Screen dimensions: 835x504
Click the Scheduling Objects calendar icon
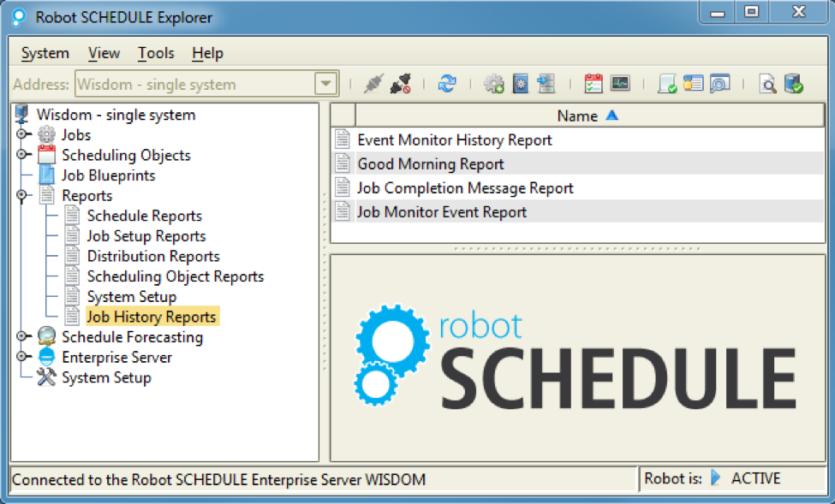pos(46,155)
